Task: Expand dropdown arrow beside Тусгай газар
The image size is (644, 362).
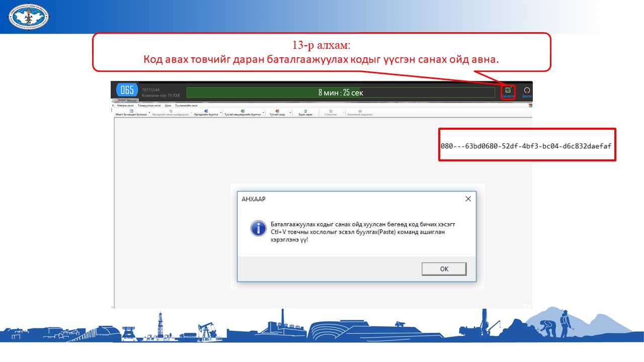Action: pyautogui.click(x=291, y=113)
